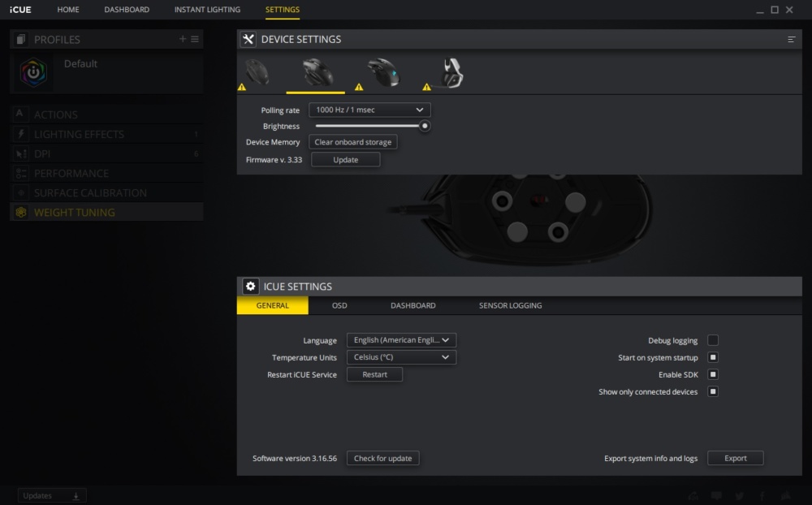The width and height of the screenshot is (812, 505).
Task: Open the Actions section
Action: 106,114
